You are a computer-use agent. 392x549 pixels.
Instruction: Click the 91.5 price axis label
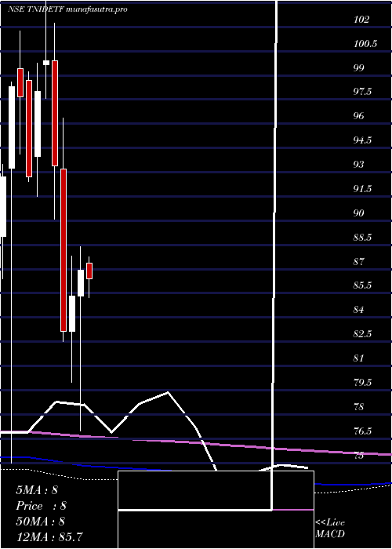362,189
